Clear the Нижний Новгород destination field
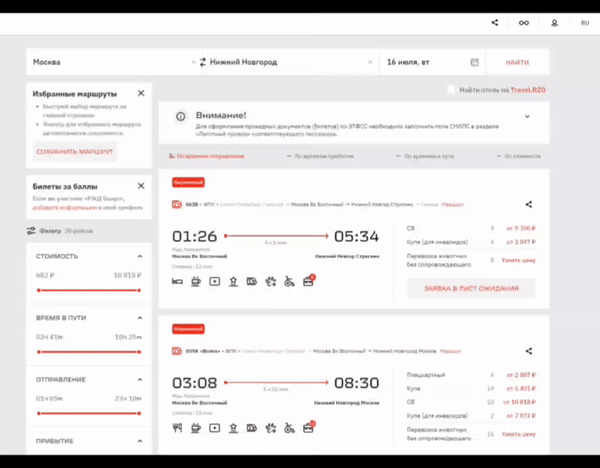 pos(370,62)
